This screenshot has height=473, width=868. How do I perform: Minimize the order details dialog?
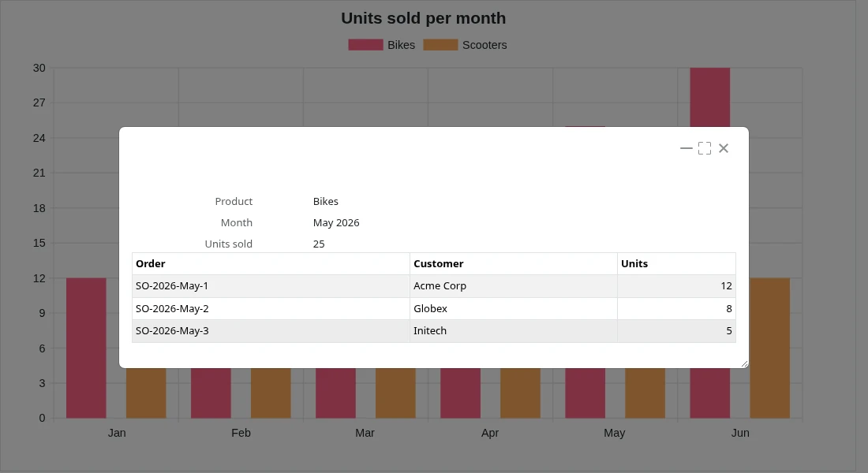[x=686, y=148]
